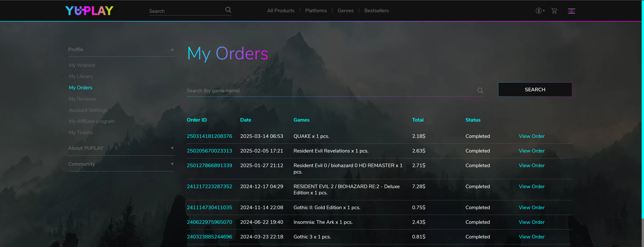Open Account Settings from sidebar

[x=88, y=110]
